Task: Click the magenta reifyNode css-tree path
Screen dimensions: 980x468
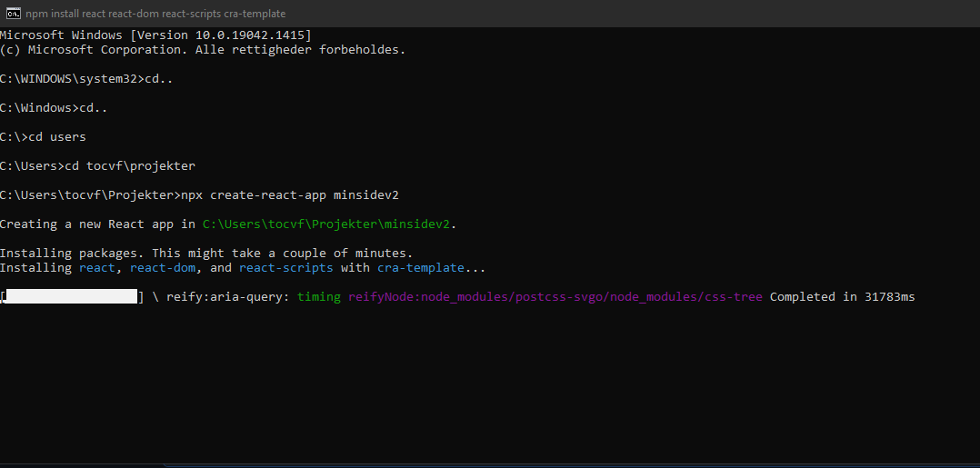Action: coord(555,297)
